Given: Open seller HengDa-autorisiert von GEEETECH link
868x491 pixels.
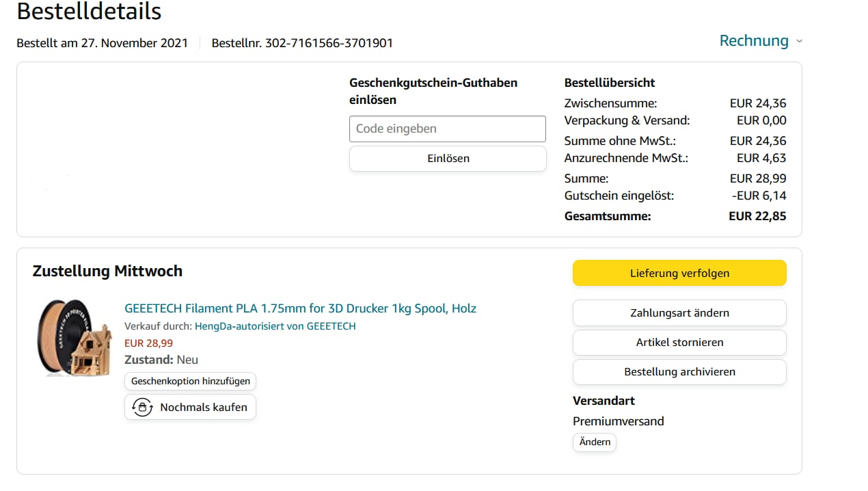Looking at the screenshot, I should [275, 326].
